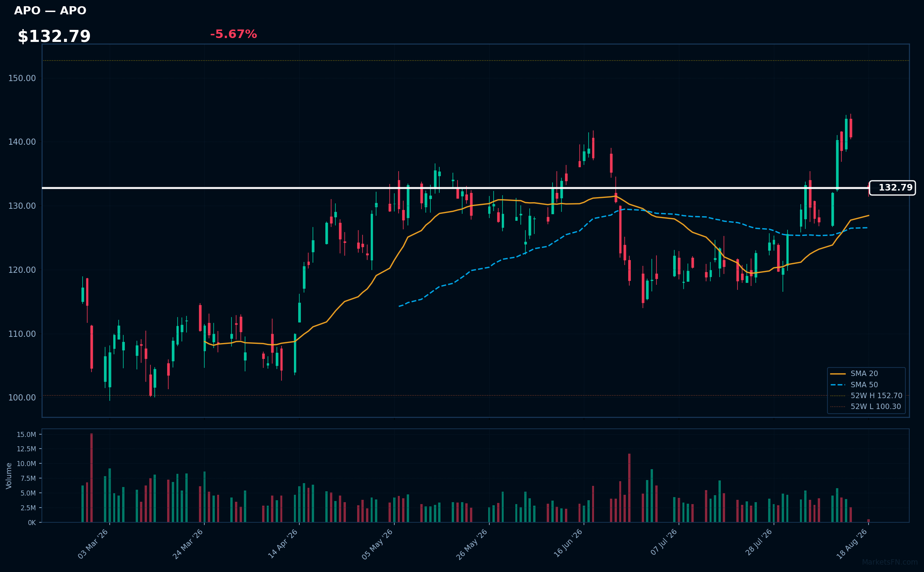Screen dimensions: 924x572
Task: Click the 03 Mar '26 date label
Action: pyautogui.click(x=93, y=544)
